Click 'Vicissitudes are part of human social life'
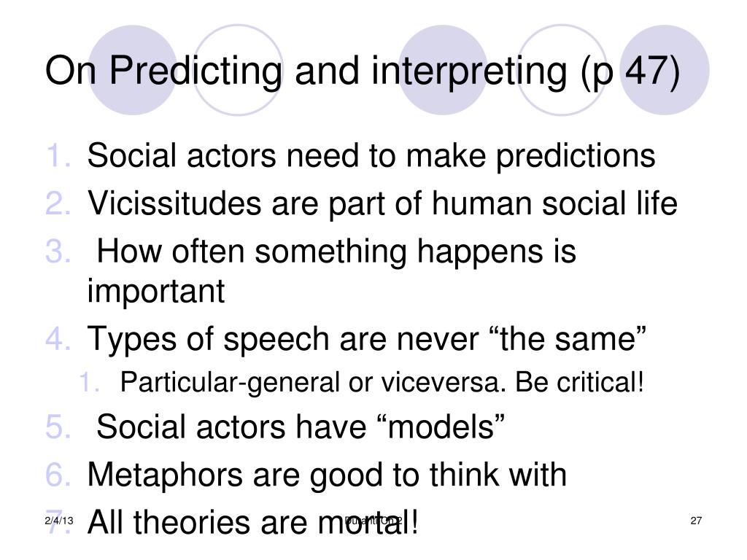 click(382, 204)
